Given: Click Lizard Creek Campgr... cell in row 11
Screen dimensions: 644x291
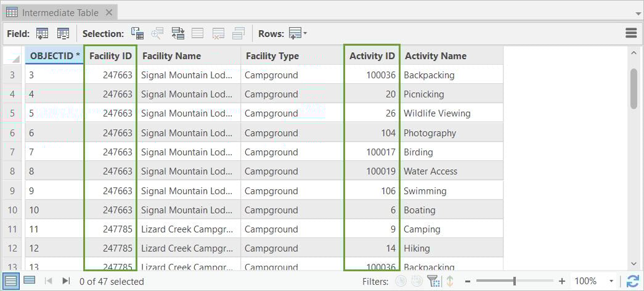Looking at the screenshot, I should tap(189, 229).
